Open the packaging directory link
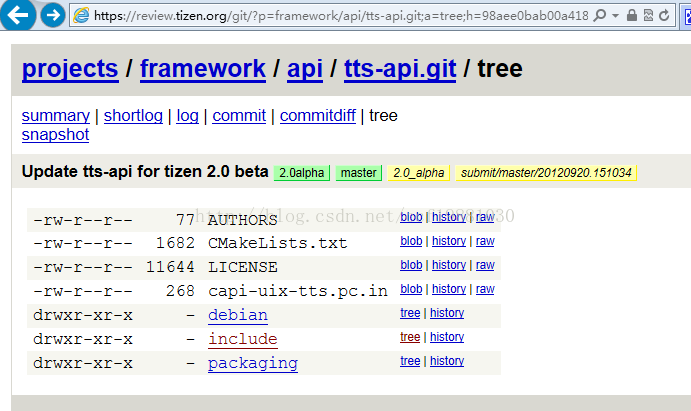 (x=253, y=363)
